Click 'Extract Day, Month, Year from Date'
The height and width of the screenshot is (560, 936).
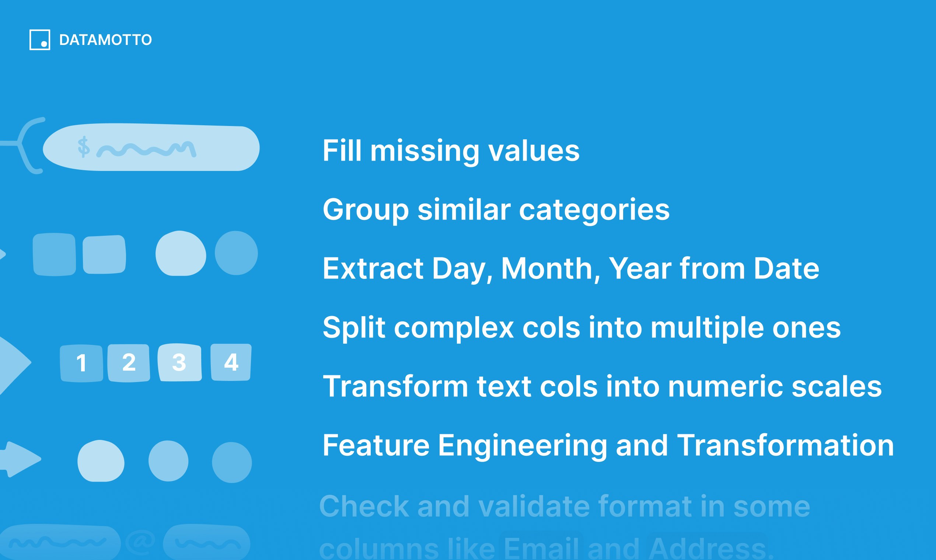coord(571,269)
